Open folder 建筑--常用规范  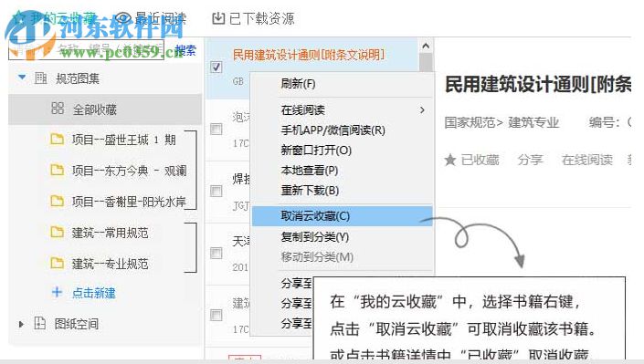(x=110, y=233)
